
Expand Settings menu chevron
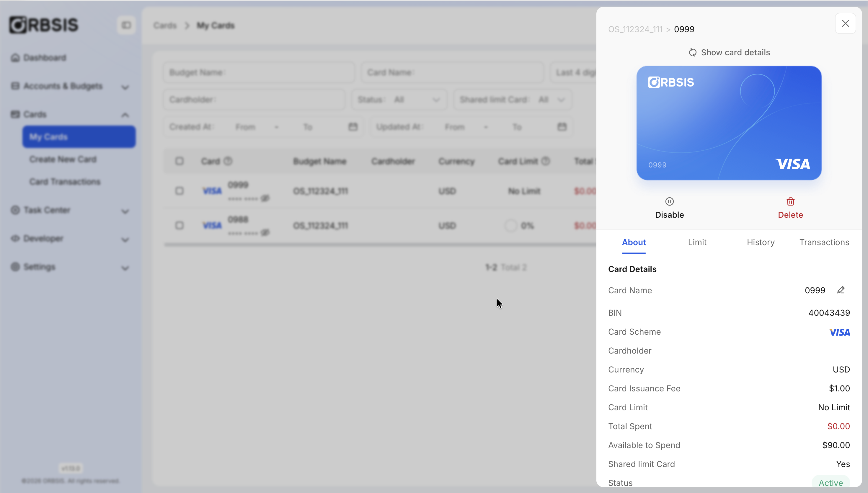[x=125, y=268]
